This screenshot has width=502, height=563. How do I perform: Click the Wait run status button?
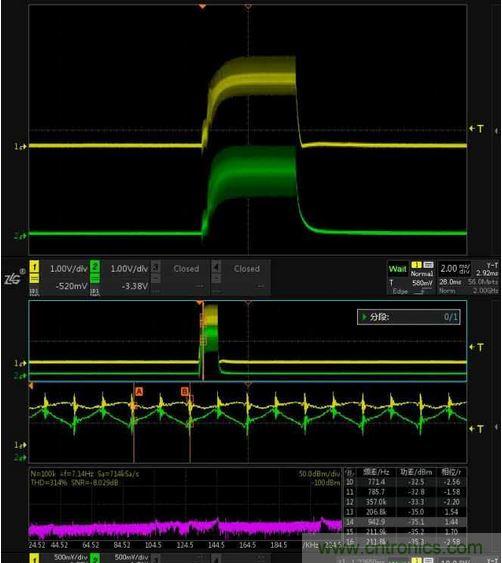tap(397, 269)
